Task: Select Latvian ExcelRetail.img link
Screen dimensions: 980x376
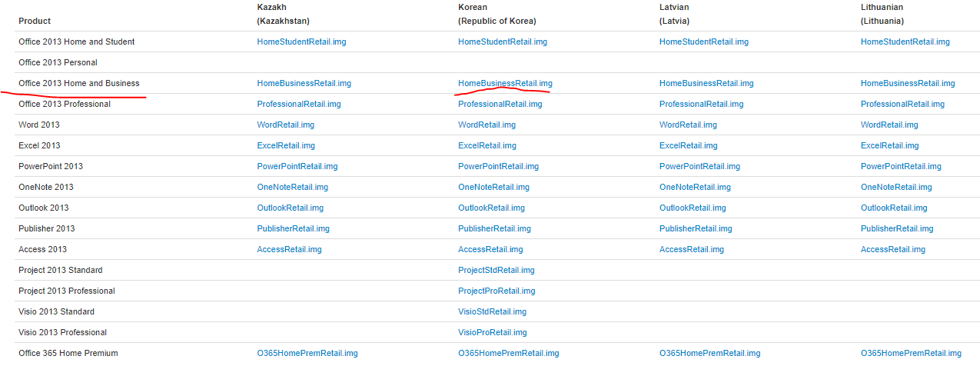Action: click(689, 145)
